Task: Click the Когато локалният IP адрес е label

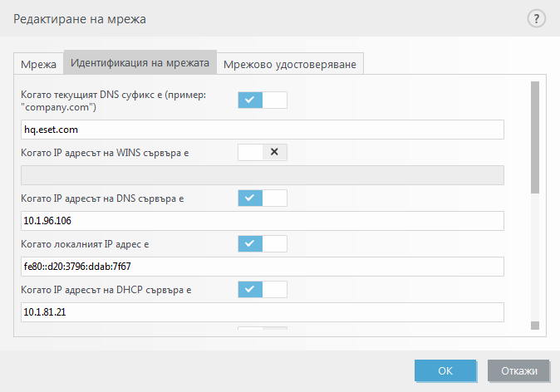Action: pos(85,244)
